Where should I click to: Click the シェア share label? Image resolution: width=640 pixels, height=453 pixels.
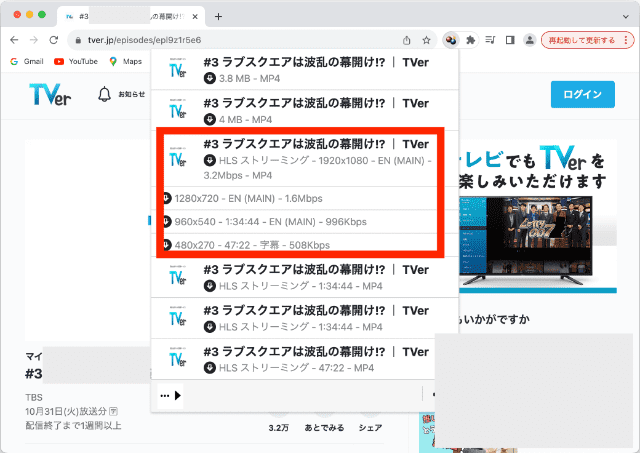click(370, 428)
